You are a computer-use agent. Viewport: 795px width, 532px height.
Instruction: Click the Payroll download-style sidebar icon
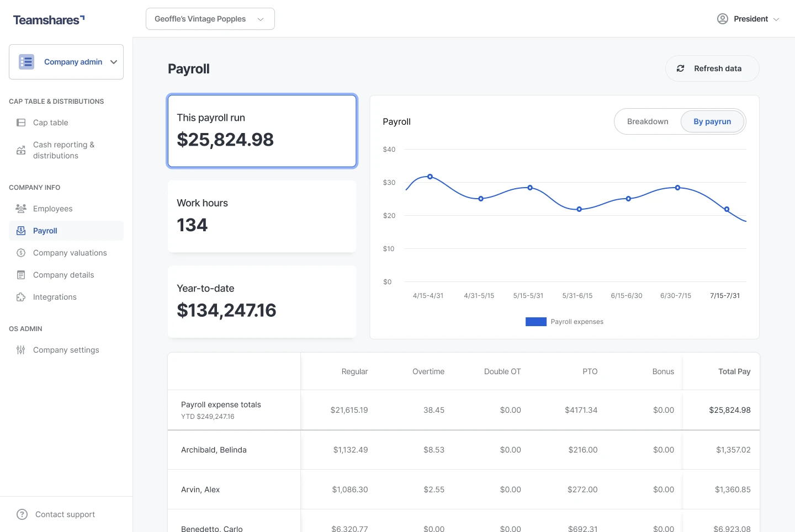point(20,231)
